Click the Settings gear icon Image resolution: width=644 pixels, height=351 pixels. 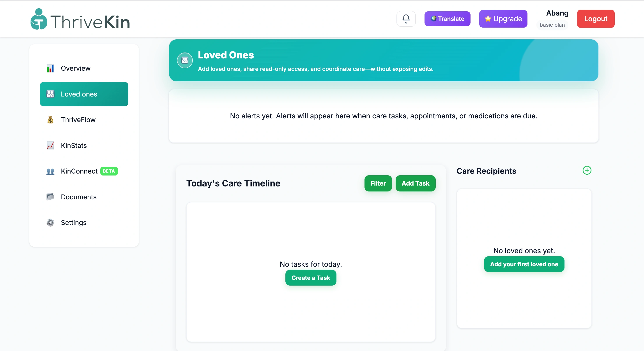click(50, 223)
